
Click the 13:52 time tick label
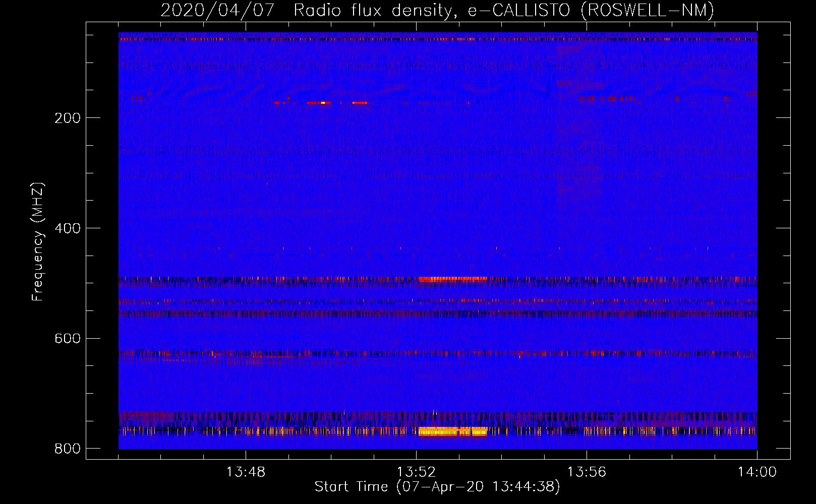coord(416,472)
